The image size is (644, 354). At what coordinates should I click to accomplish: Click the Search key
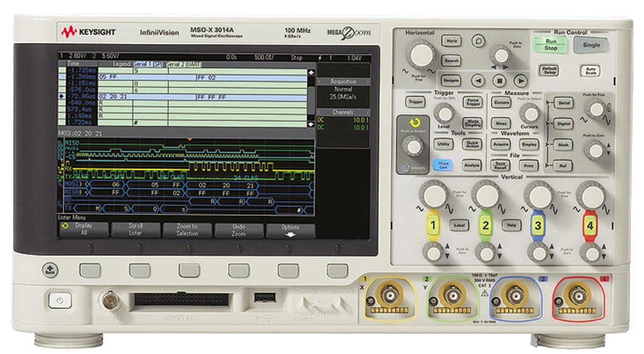tap(451, 61)
